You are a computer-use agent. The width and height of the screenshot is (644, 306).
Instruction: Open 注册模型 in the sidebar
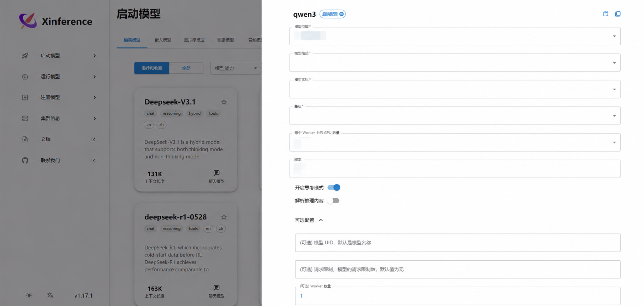[x=50, y=97]
